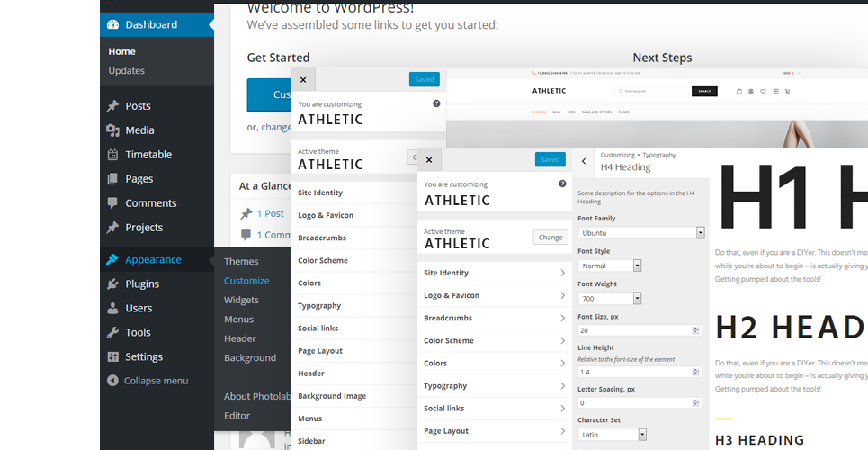Viewport: 868px width, 450px height.
Task: Click the login icon in site preview
Action: (x=775, y=92)
